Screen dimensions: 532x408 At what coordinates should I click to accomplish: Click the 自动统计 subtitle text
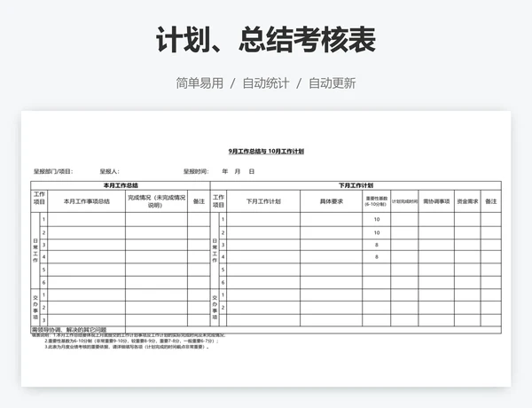(266, 83)
